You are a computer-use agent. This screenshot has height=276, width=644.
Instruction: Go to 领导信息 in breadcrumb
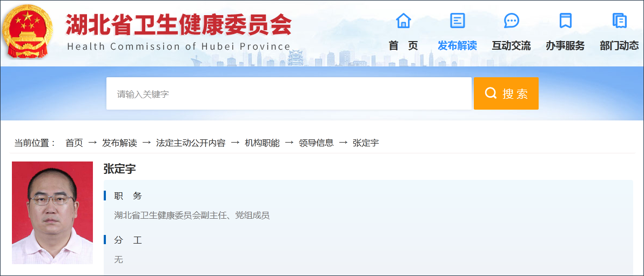[316, 143]
